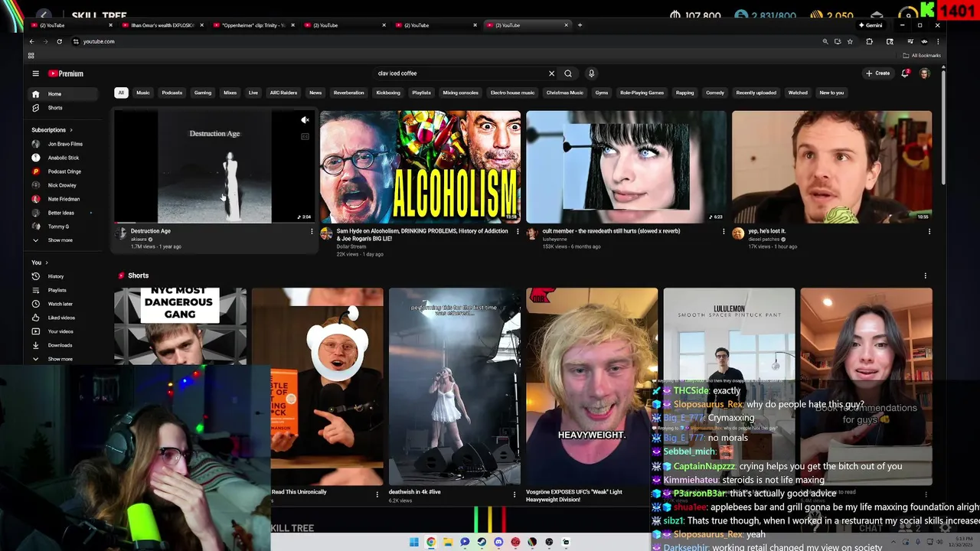Open All Bookmarks folder

(x=922, y=55)
